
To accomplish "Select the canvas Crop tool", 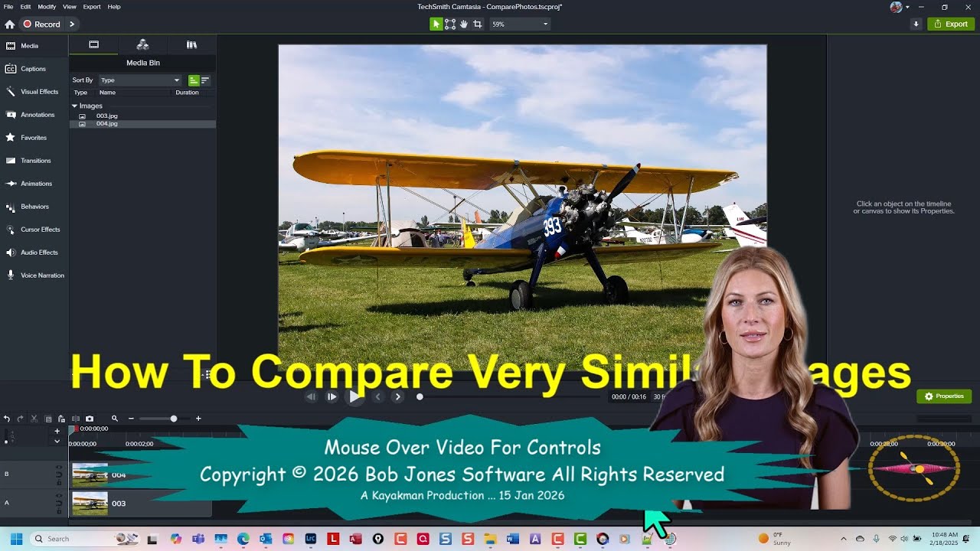I will point(478,24).
